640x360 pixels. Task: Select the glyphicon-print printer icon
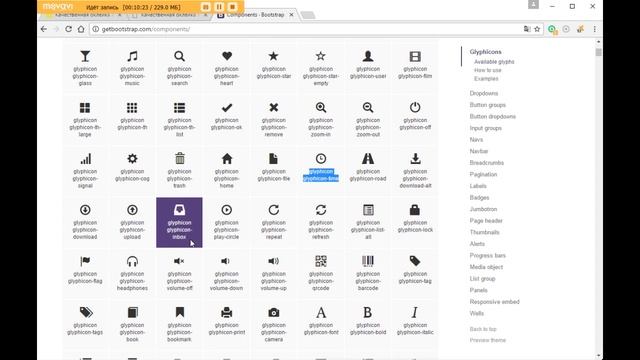pos(227,313)
